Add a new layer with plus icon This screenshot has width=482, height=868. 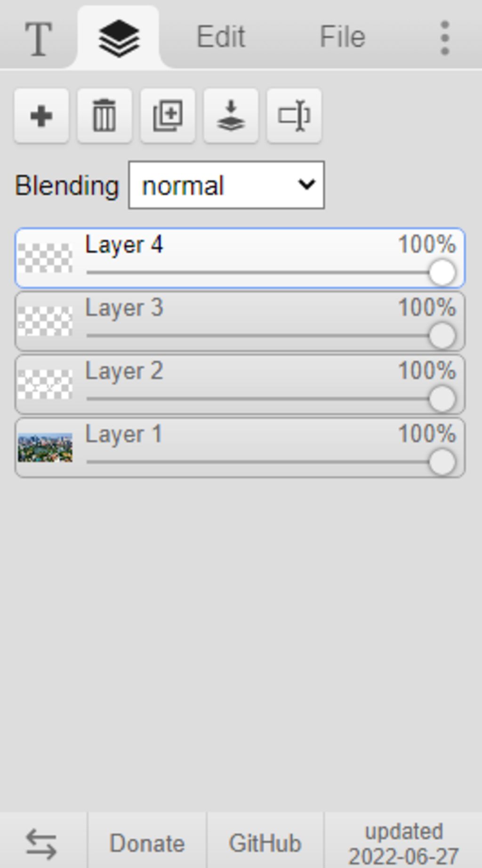(x=41, y=115)
